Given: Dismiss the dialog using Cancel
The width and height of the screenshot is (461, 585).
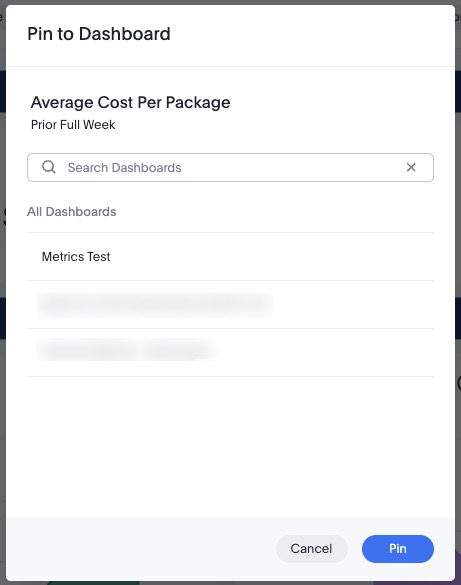Looking at the screenshot, I should (x=311, y=548).
